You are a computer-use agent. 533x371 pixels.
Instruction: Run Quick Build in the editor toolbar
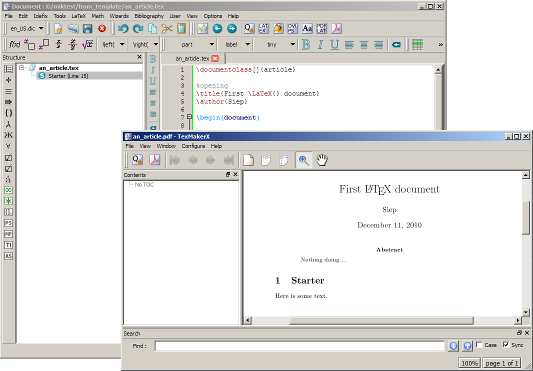(x=249, y=29)
